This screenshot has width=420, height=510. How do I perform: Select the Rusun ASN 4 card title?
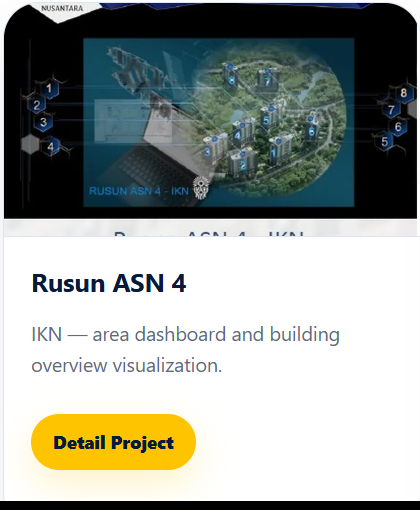coord(109,283)
